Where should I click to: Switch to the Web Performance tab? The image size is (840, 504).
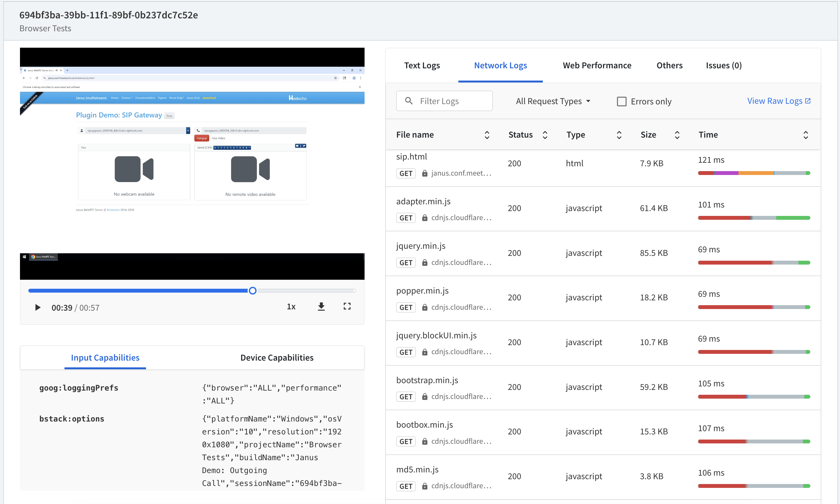597,65
